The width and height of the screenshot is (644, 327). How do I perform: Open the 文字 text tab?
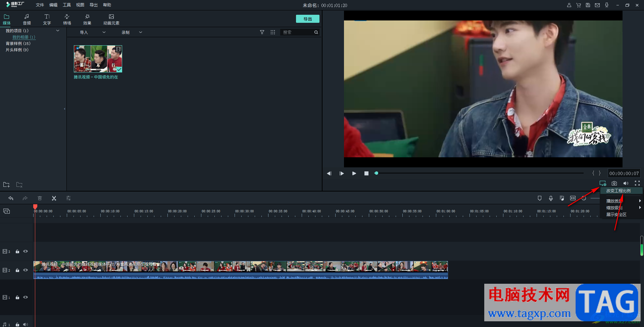click(x=47, y=19)
